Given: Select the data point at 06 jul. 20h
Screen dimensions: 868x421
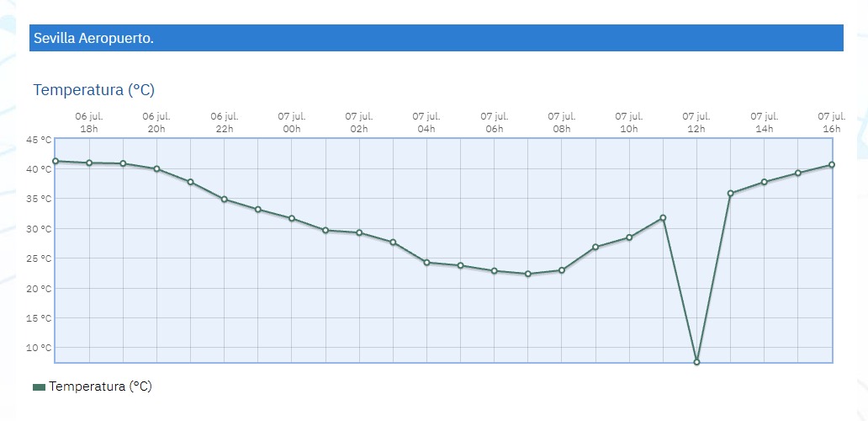Looking at the screenshot, I should click(156, 169).
